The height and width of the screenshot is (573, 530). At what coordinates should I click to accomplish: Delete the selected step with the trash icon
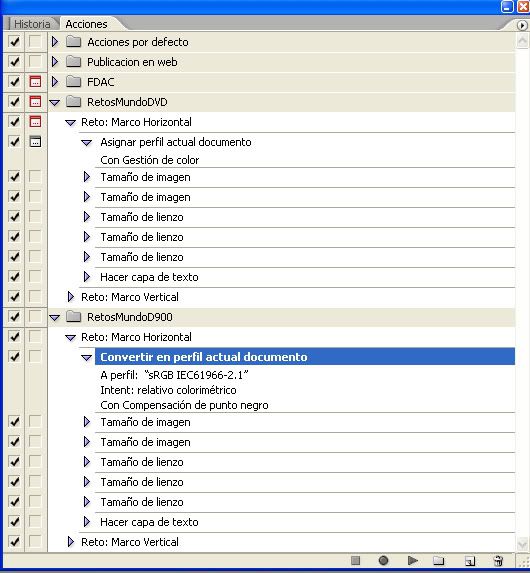[x=498, y=561]
